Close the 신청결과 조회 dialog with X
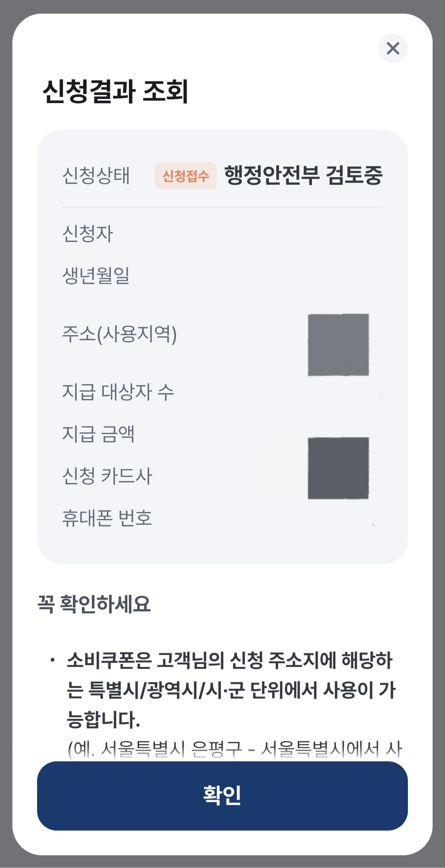The width and height of the screenshot is (445, 868). 393,48
